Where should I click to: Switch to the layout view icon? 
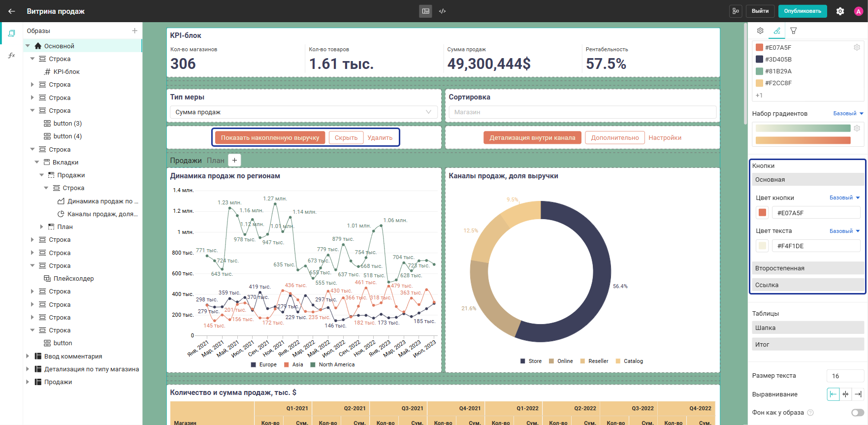pyautogui.click(x=426, y=11)
